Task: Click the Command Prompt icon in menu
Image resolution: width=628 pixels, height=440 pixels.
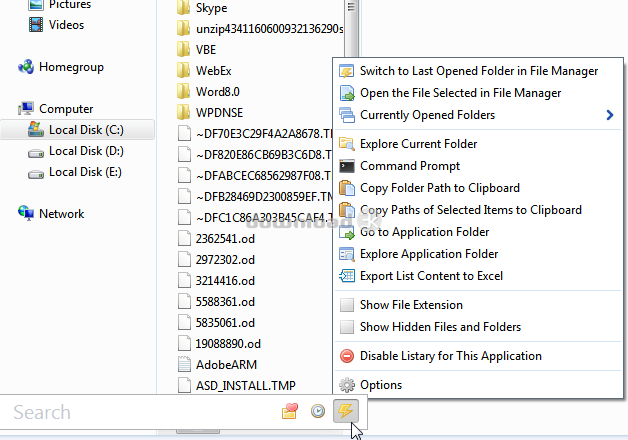Action: tap(347, 166)
